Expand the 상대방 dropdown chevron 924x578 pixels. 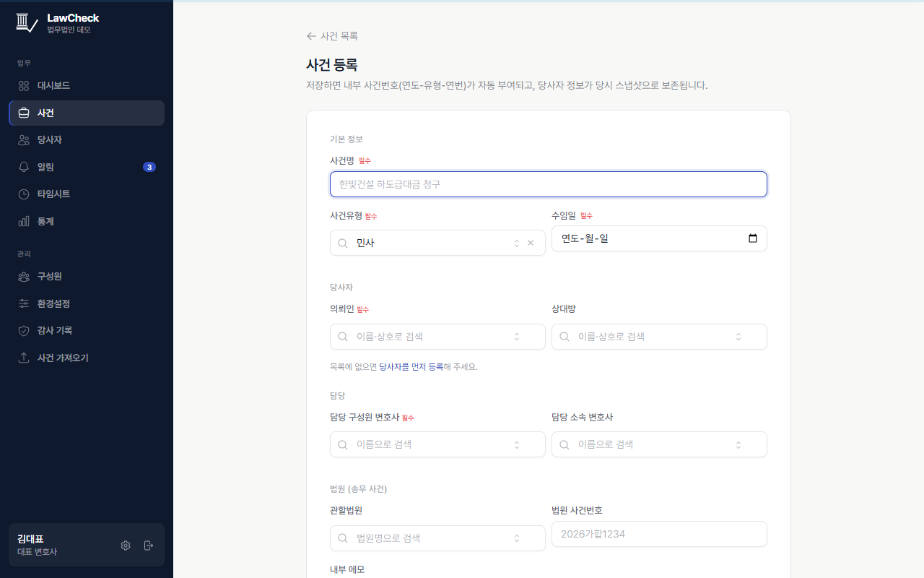[x=738, y=337]
